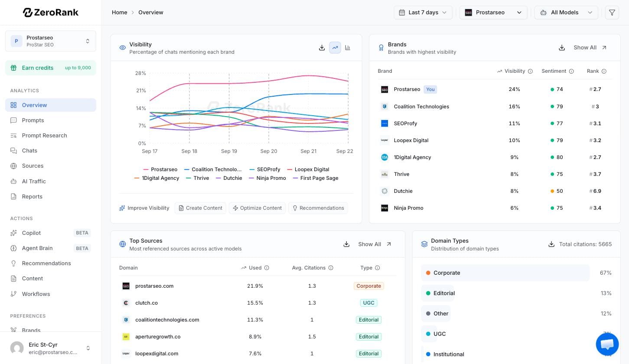
Task: Show All top sources
Action: pos(375,244)
